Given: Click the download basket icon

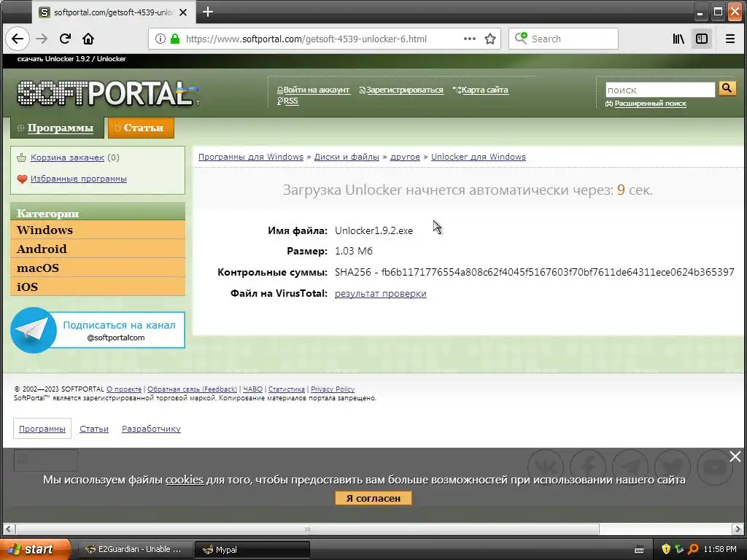Looking at the screenshot, I should pyautogui.click(x=21, y=157).
